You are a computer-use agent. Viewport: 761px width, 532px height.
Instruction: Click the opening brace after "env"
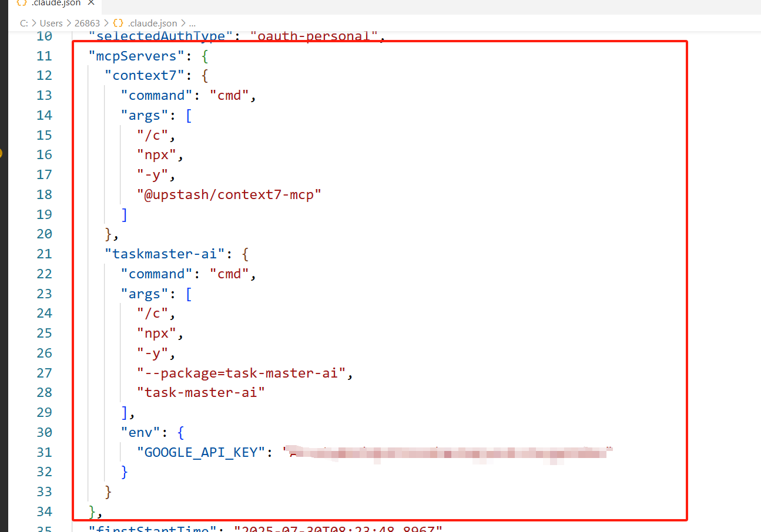point(181,432)
